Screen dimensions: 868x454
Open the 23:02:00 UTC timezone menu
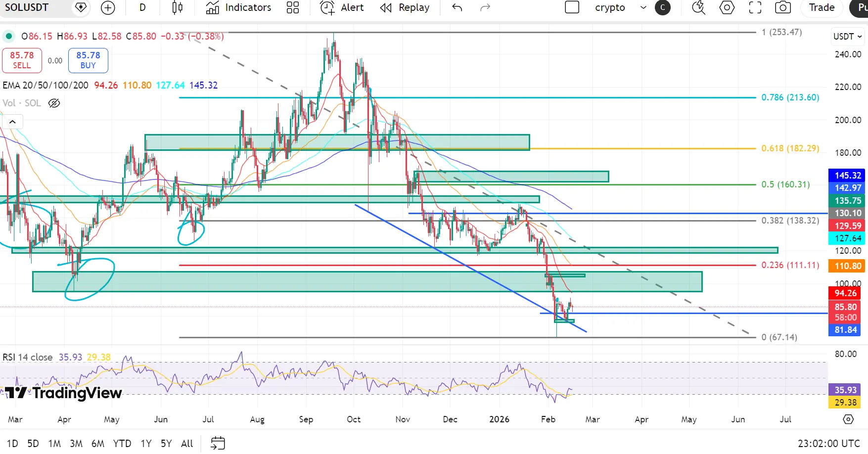(829, 443)
